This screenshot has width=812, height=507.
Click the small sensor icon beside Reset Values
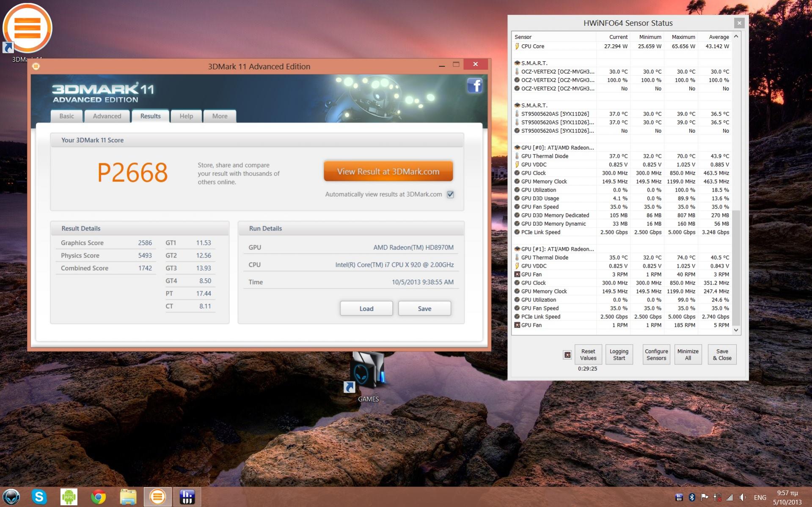click(567, 355)
